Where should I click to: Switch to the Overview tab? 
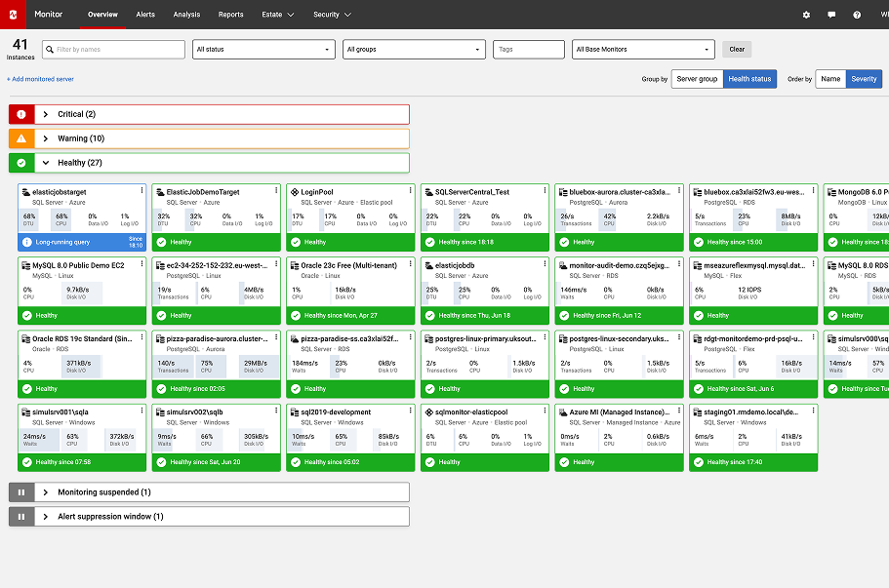[x=102, y=15]
